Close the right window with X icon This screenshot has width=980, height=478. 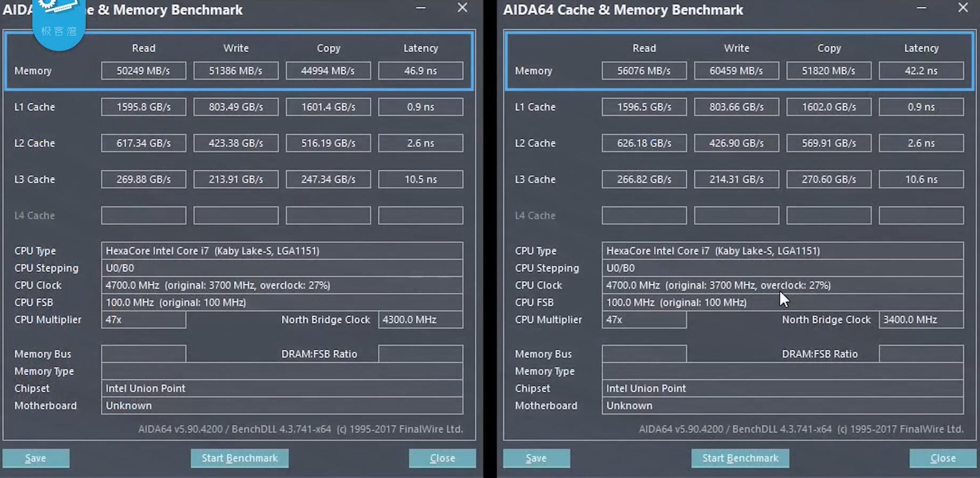[963, 8]
